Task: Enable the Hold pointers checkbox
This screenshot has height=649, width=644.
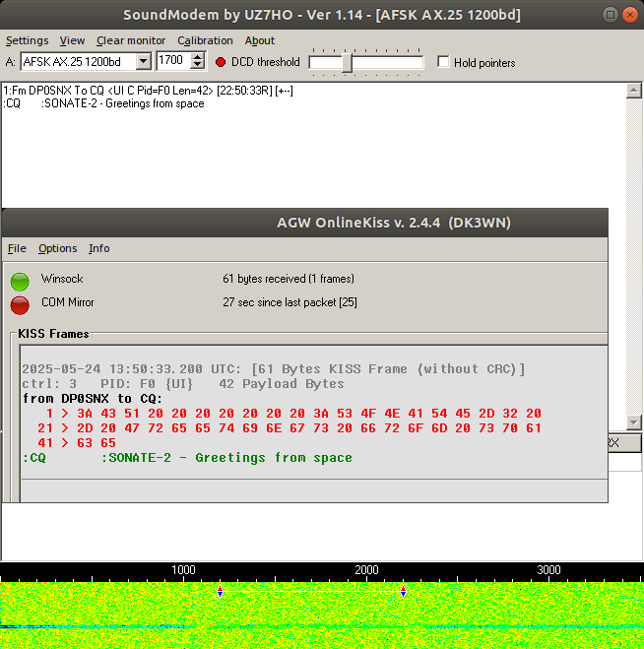Action: tap(443, 62)
